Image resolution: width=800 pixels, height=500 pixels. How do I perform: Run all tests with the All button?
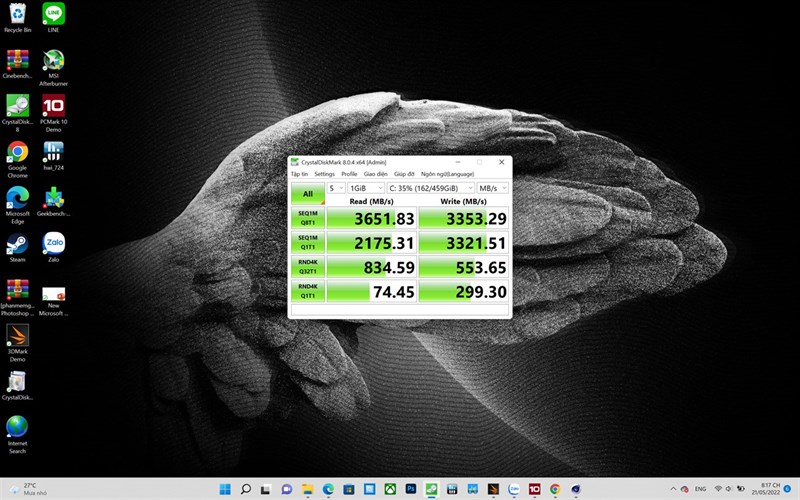pos(308,194)
